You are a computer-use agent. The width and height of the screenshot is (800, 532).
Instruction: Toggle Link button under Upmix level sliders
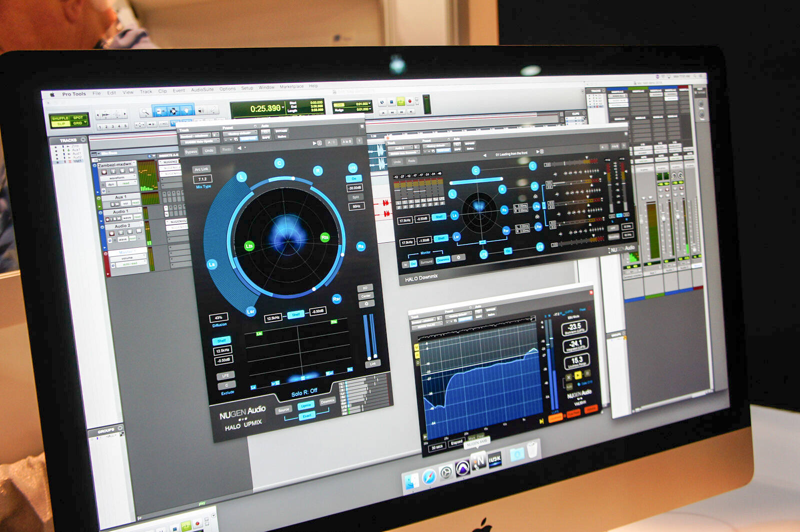click(373, 364)
